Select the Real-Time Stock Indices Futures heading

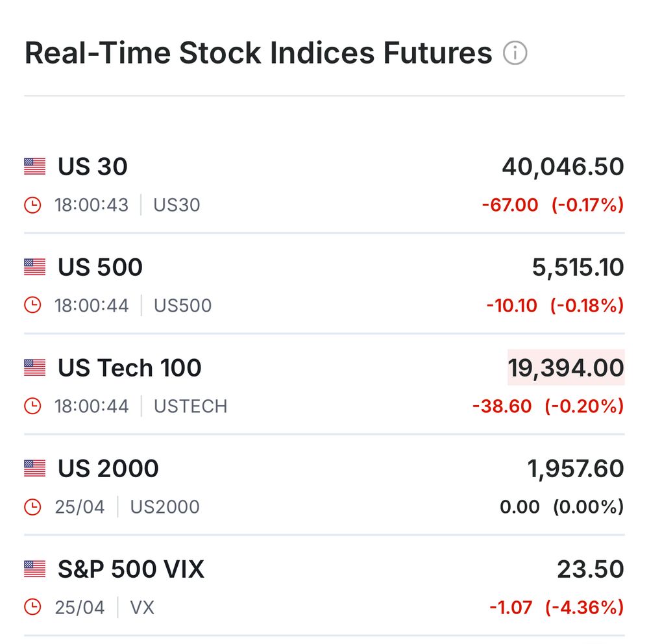click(x=259, y=53)
